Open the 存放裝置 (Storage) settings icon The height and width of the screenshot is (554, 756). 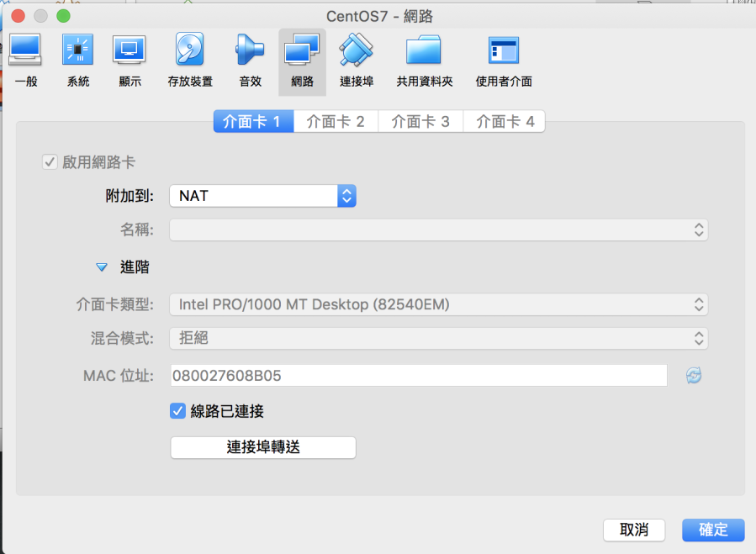coord(189,52)
